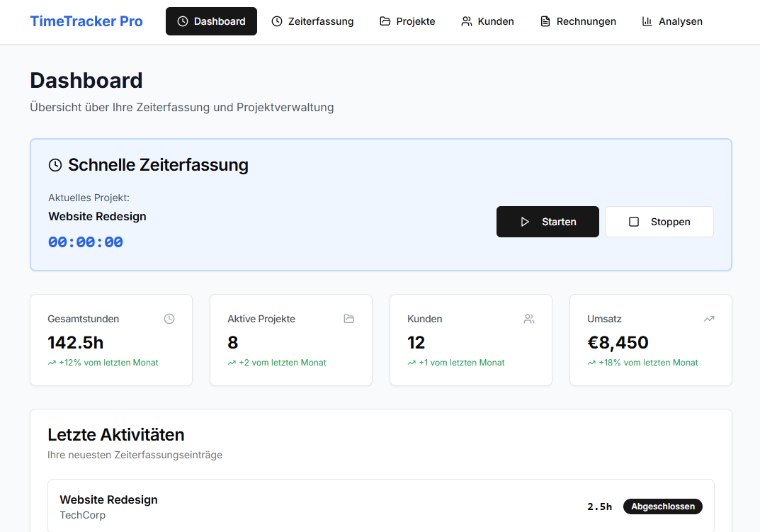Open the Dashboard tab
The width and height of the screenshot is (760, 532).
(x=211, y=21)
